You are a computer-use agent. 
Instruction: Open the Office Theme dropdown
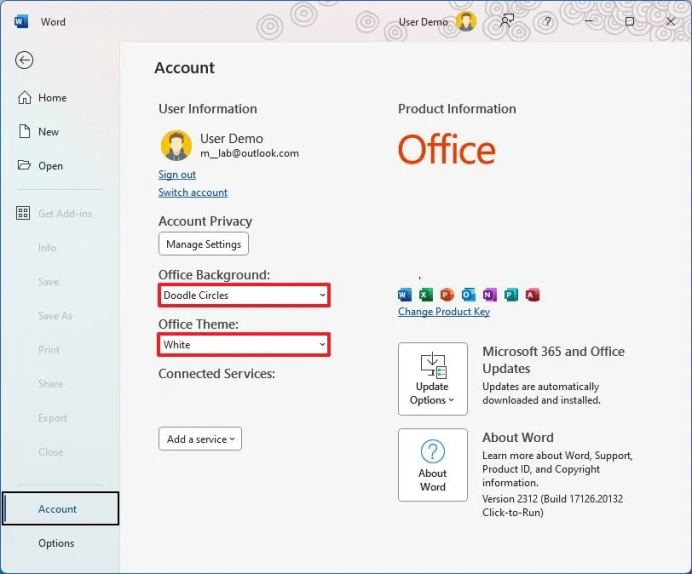point(244,345)
